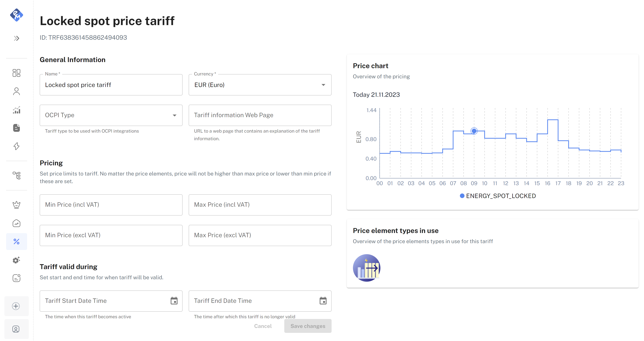Select the percent tariffs icon
The image size is (644, 341).
[x=16, y=241]
